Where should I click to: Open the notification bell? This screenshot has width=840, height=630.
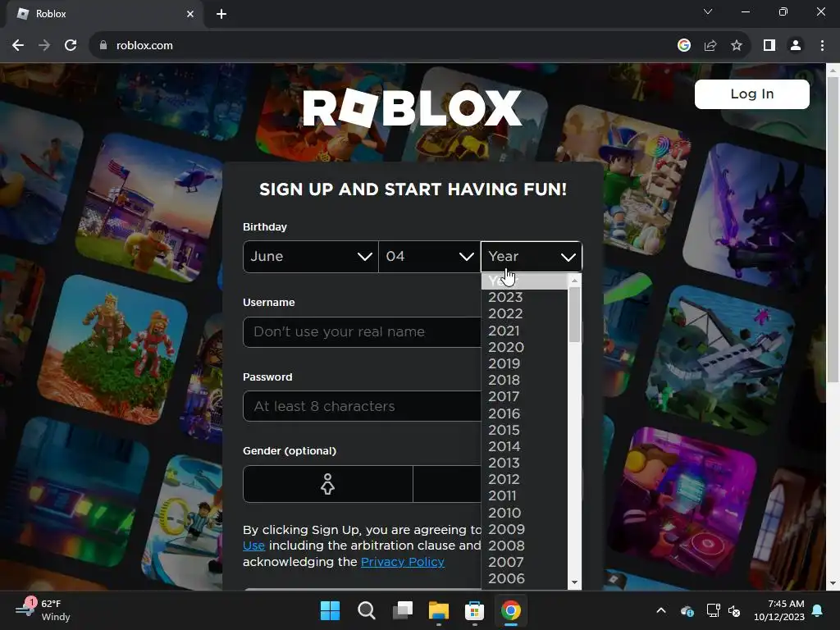[818, 610]
